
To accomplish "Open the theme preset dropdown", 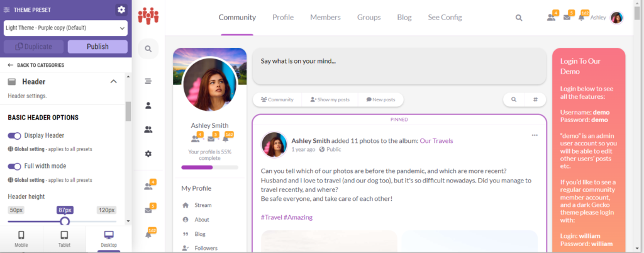I will (x=65, y=28).
